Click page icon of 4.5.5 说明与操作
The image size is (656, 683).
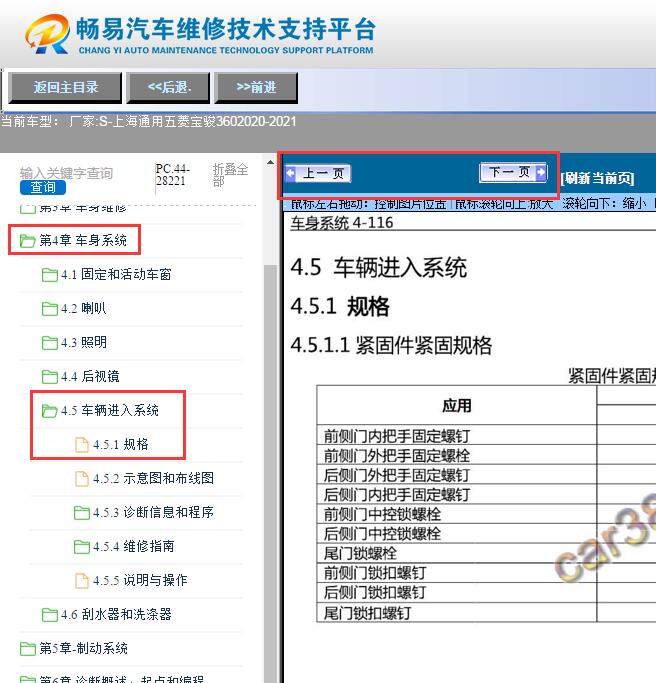82,581
